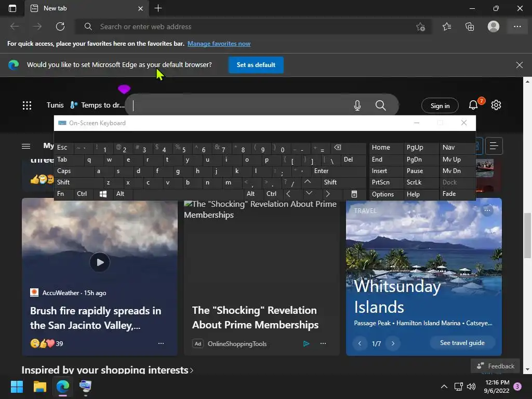Click the context menu key icon
This screenshot has height=399, width=532.
click(x=354, y=194)
